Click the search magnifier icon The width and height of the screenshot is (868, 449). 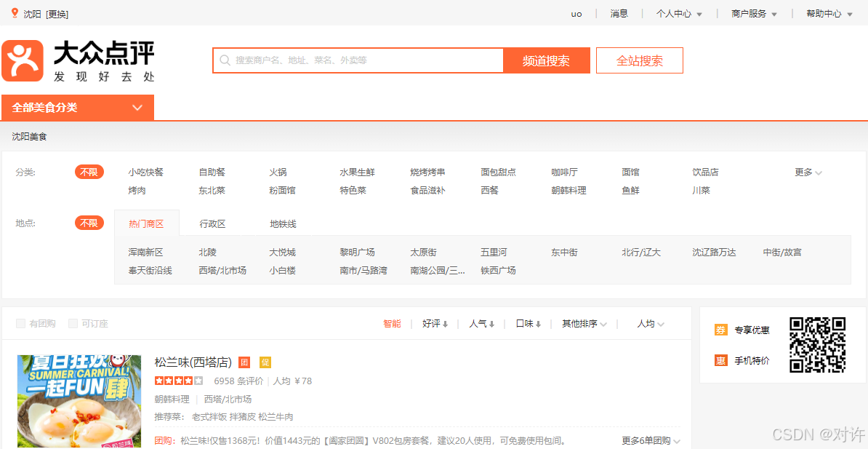coord(225,60)
